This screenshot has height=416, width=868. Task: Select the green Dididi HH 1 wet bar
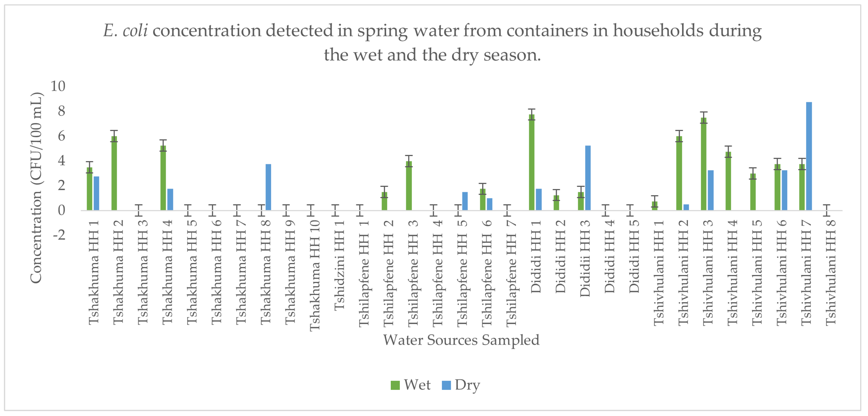[x=531, y=162]
